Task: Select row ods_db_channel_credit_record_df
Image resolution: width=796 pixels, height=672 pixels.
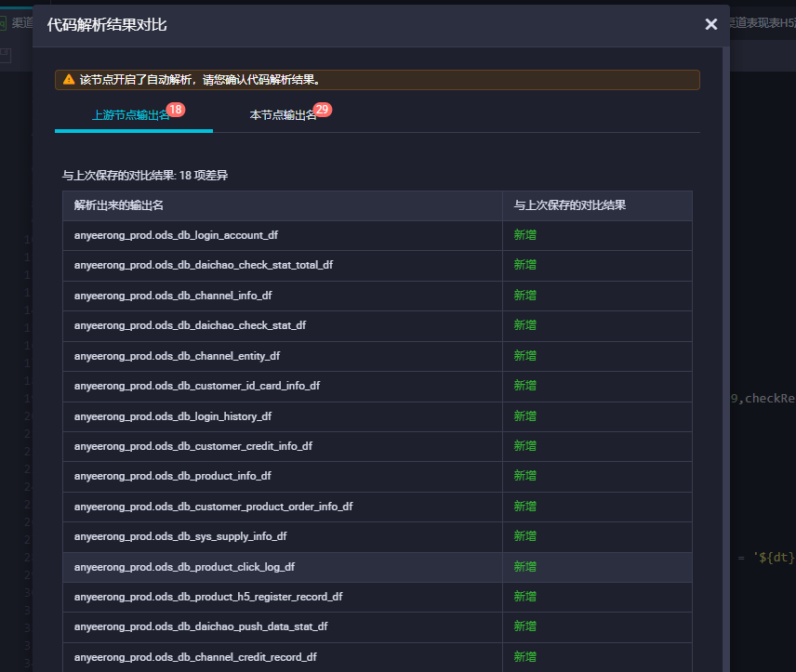Action: click(378, 657)
